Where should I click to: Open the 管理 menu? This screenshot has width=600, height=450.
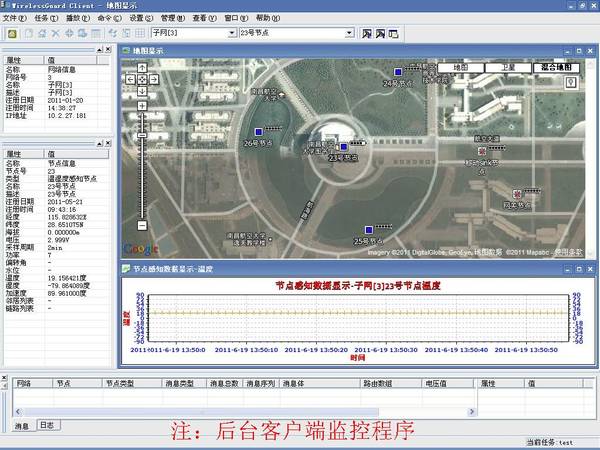point(173,18)
